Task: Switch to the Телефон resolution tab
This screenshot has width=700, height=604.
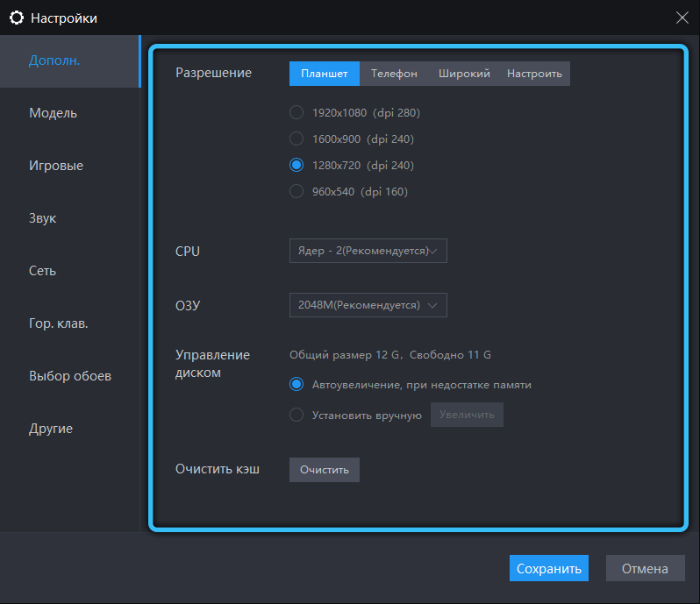Action: [394, 74]
